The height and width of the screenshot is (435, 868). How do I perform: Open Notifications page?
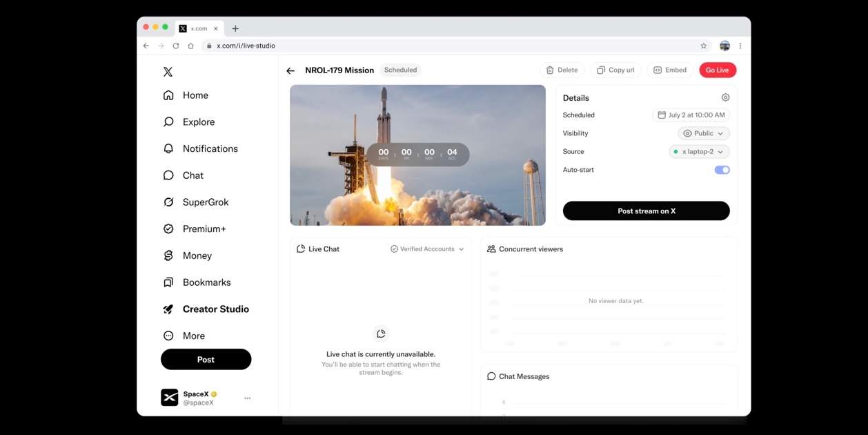click(x=200, y=148)
